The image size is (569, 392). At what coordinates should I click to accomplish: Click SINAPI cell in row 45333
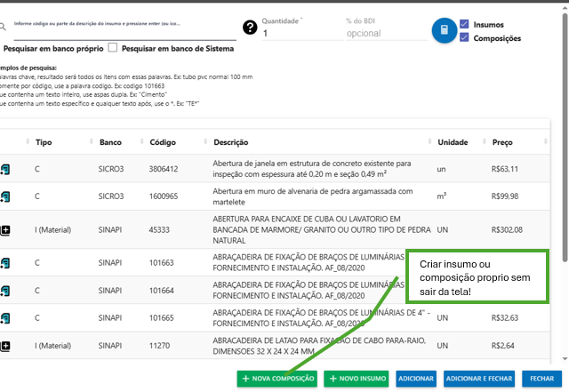pyautogui.click(x=110, y=229)
